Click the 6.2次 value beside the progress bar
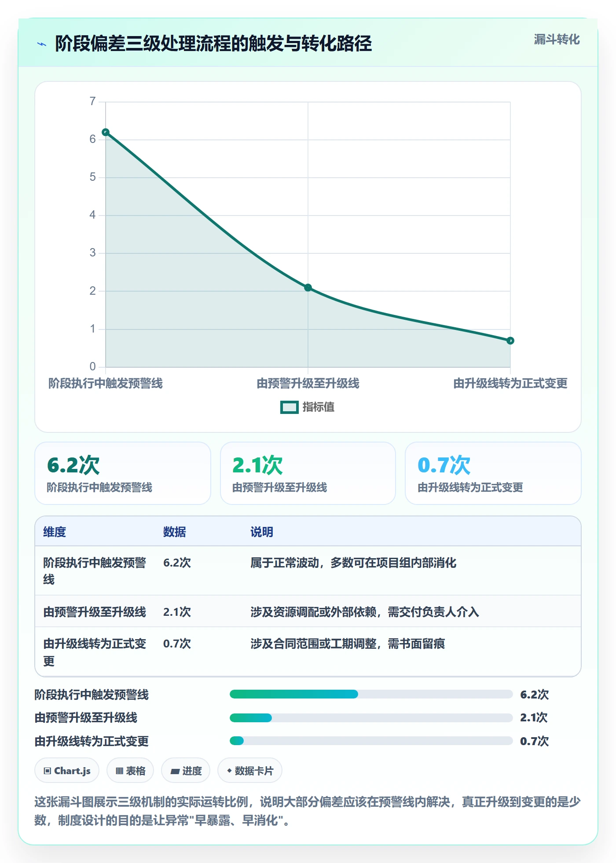616x863 pixels. [x=535, y=695]
